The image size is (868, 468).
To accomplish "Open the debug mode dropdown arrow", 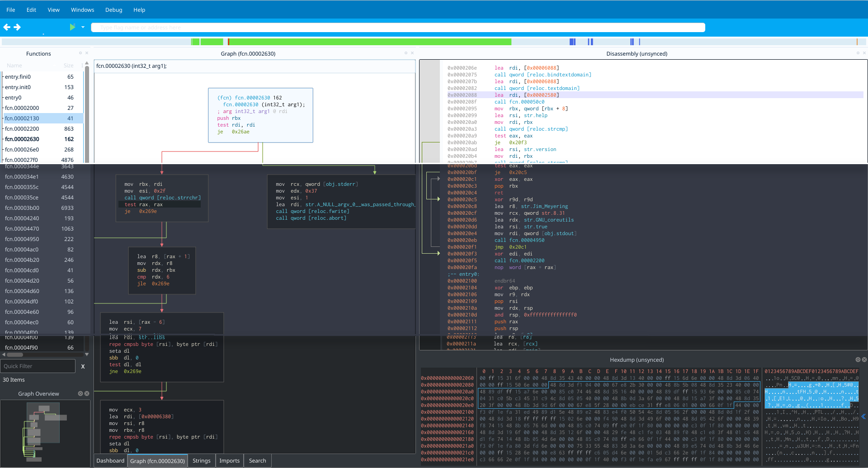I will (x=83, y=27).
